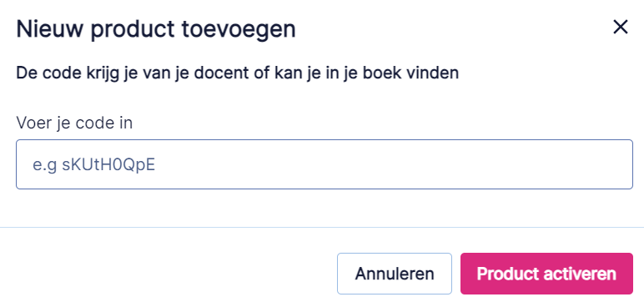644x302 pixels.
Task: Click the text about code from docent
Action: [x=238, y=74]
